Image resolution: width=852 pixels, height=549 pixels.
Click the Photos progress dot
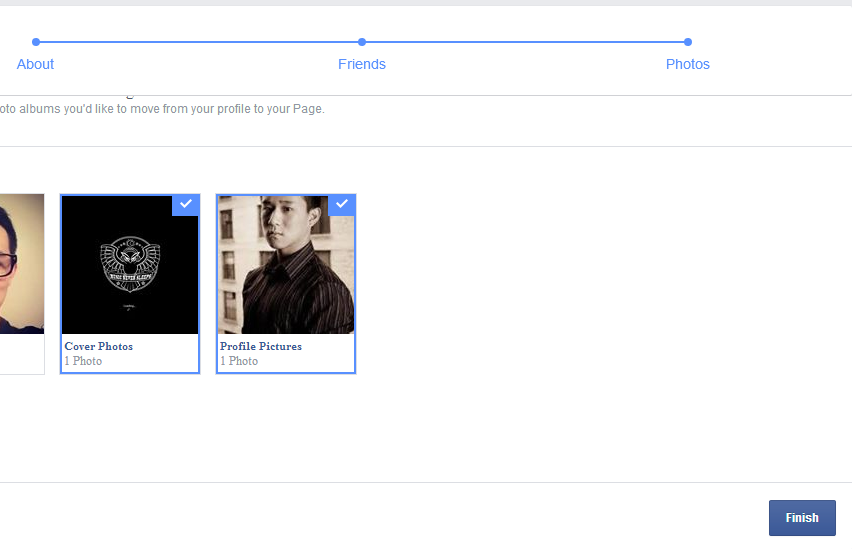688,42
